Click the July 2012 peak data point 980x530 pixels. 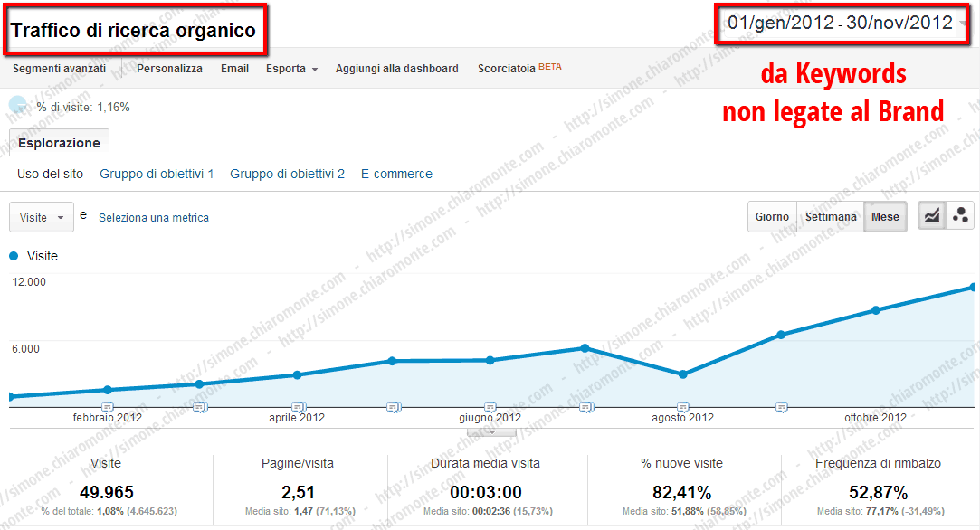[x=585, y=348]
